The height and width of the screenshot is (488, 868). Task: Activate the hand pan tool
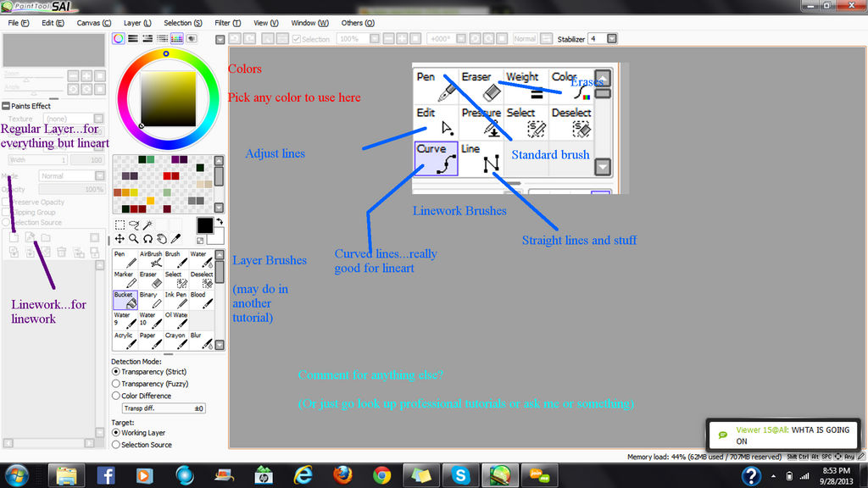point(162,238)
